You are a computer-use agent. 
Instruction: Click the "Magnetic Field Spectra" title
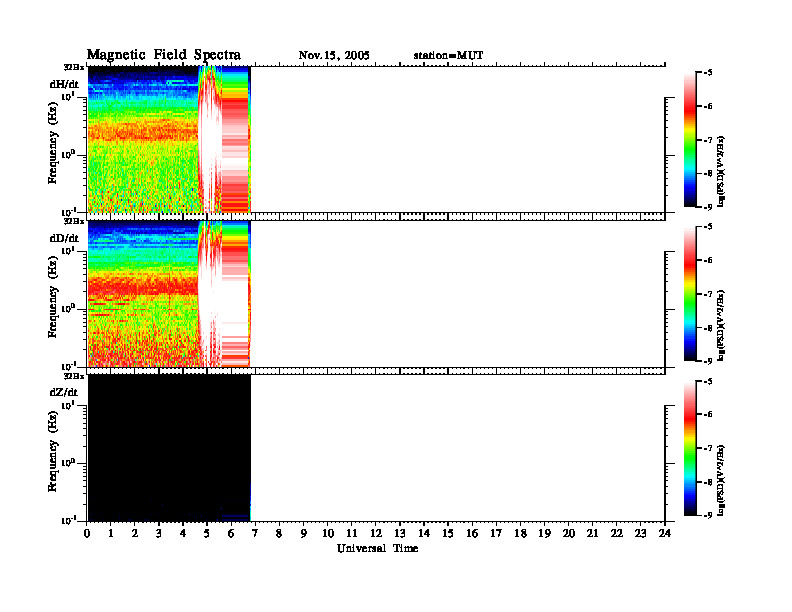pos(164,55)
